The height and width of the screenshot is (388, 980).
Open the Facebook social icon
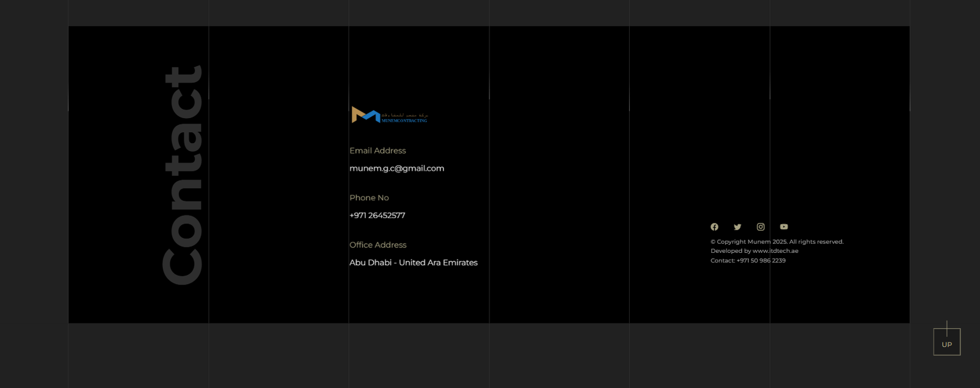tap(714, 227)
